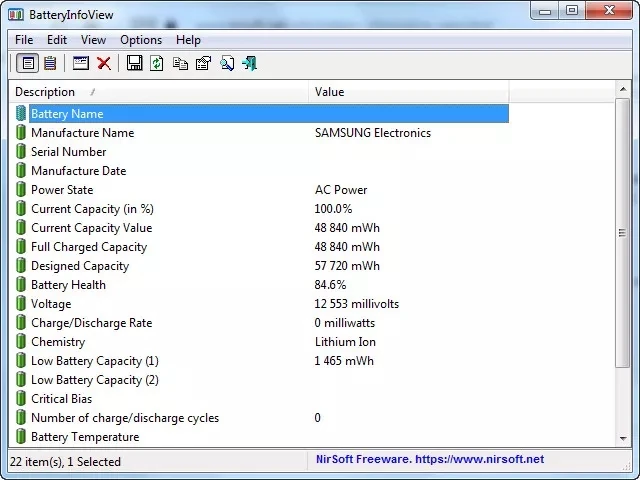Click the red X delete icon
Image resolution: width=640 pixels, height=480 pixels.
click(104, 63)
